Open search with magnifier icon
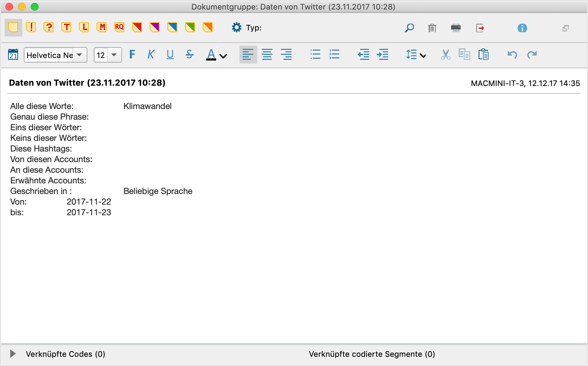Viewport: 588px width, 366px height. coord(409,28)
